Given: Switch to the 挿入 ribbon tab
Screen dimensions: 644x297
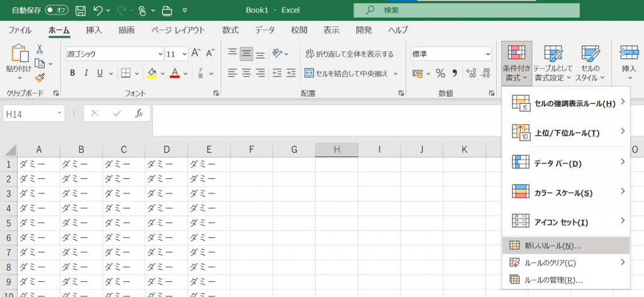Looking at the screenshot, I should point(94,30).
